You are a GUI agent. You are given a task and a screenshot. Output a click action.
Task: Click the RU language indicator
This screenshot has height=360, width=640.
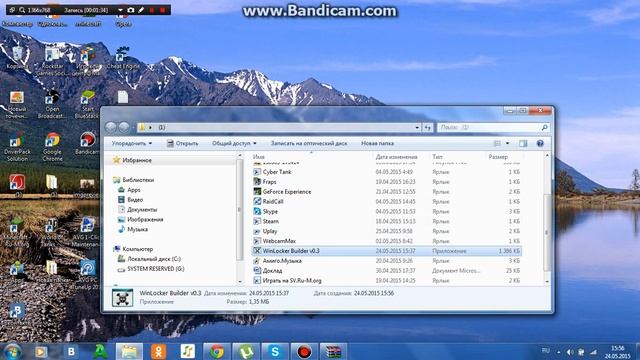(545, 351)
